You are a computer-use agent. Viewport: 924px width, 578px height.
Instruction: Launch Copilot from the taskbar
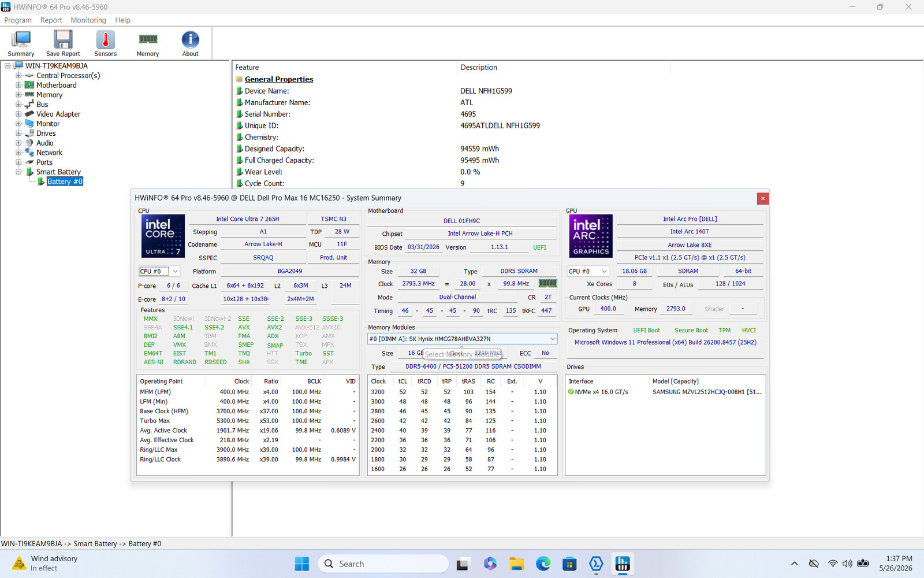click(x=490, y=564)
